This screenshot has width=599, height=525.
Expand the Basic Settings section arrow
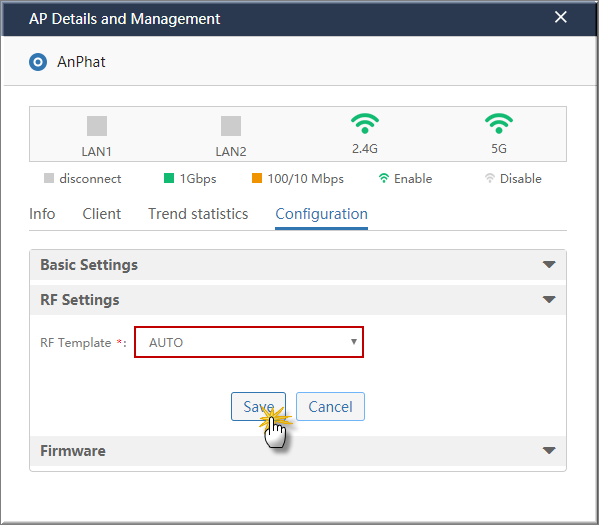point(549,264)
